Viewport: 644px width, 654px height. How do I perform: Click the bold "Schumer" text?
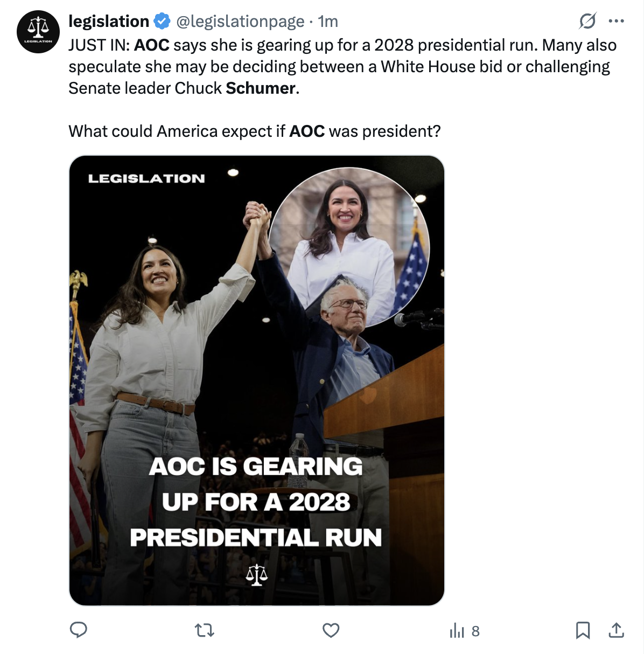point(261,88)
